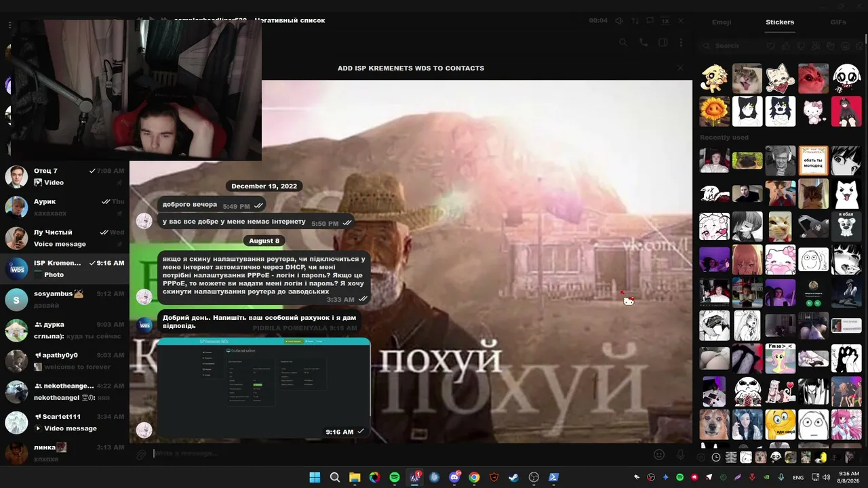The width and height of the screenshot is (868, 488).
Task: Switch to the GIFs tab
Action: [x=838, y=22]
